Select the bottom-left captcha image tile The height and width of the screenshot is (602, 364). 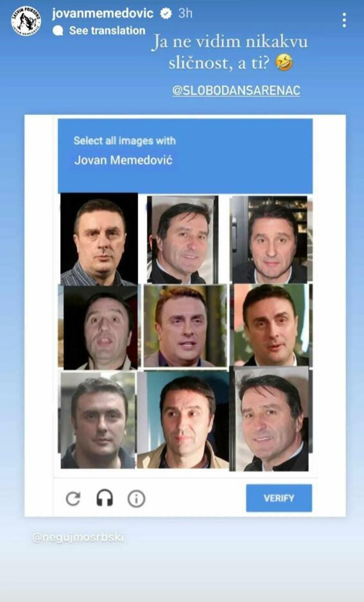[98, 420]
